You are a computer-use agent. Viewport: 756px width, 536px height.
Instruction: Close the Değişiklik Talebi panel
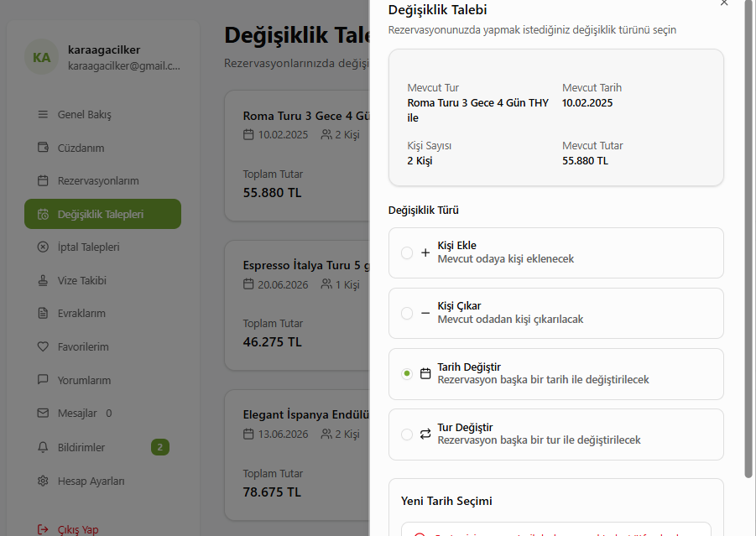coord(724,3)
